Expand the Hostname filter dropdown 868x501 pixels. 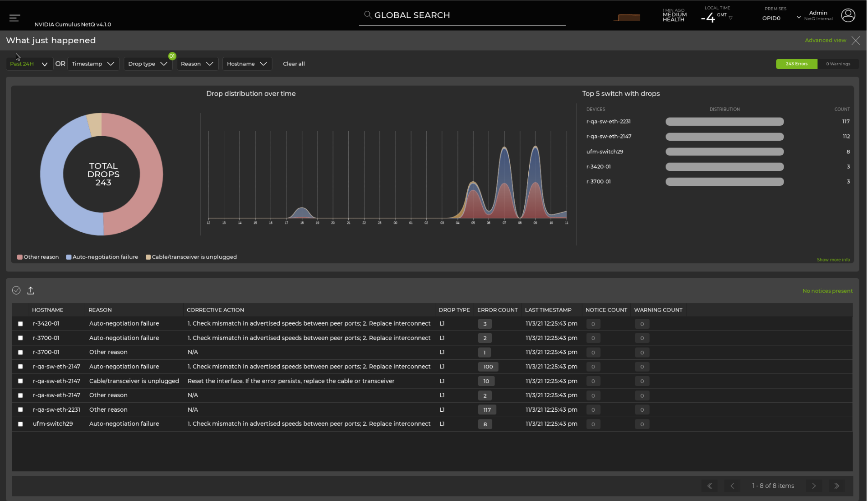[x=247, y=64]
